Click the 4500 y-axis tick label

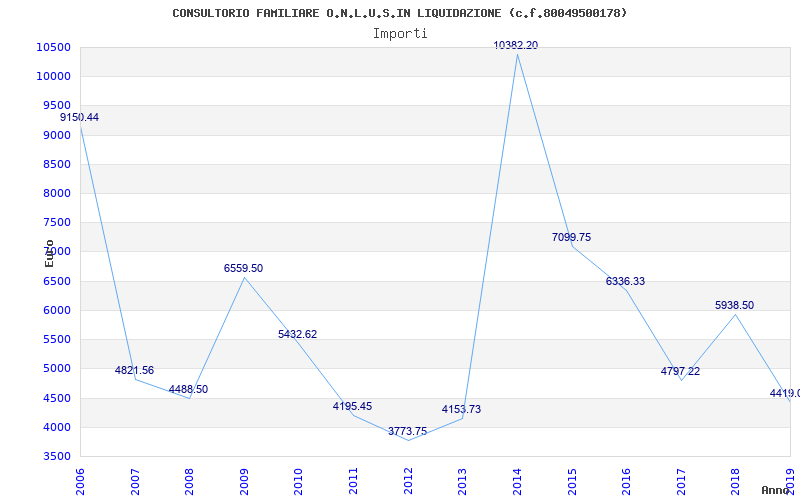(x=56, y=398)
